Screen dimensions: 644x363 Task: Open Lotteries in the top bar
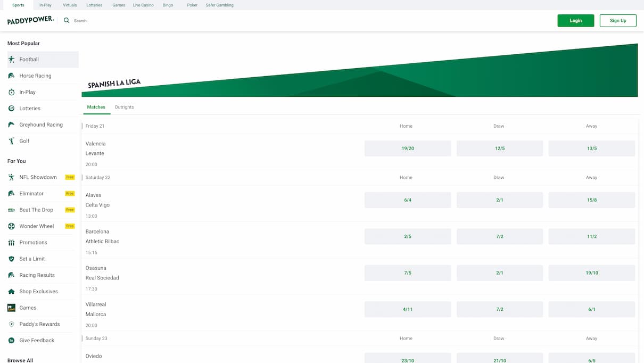(94, 5)
